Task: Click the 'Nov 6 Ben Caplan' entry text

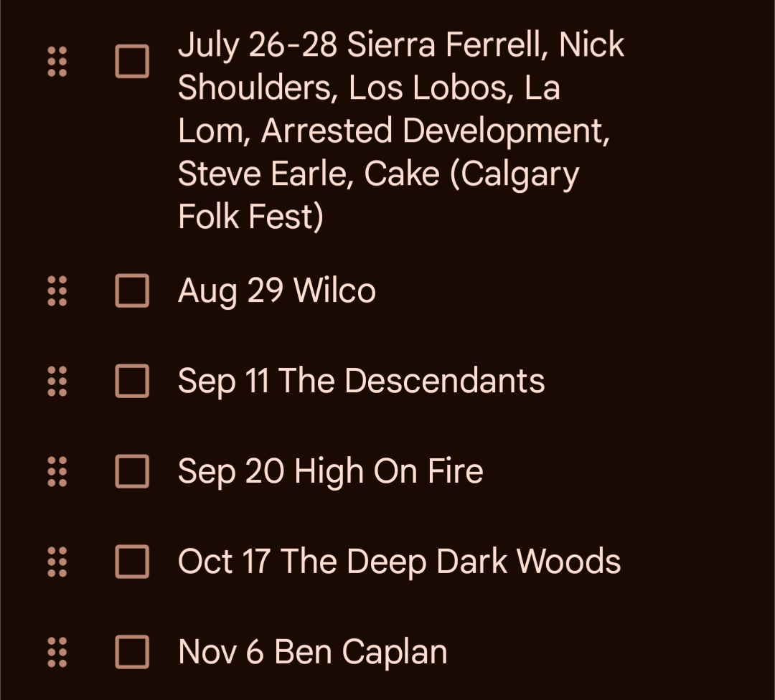Action: (x=312, y=652)
